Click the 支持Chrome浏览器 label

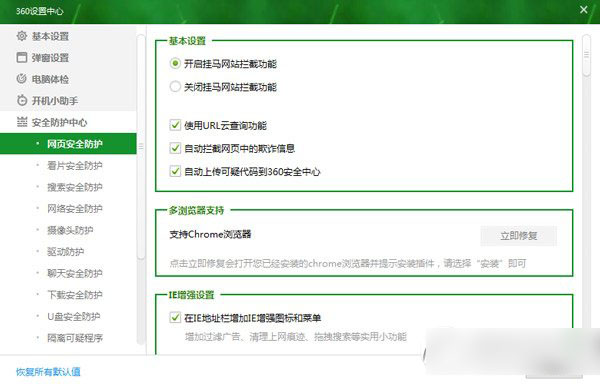click(210, 234)
